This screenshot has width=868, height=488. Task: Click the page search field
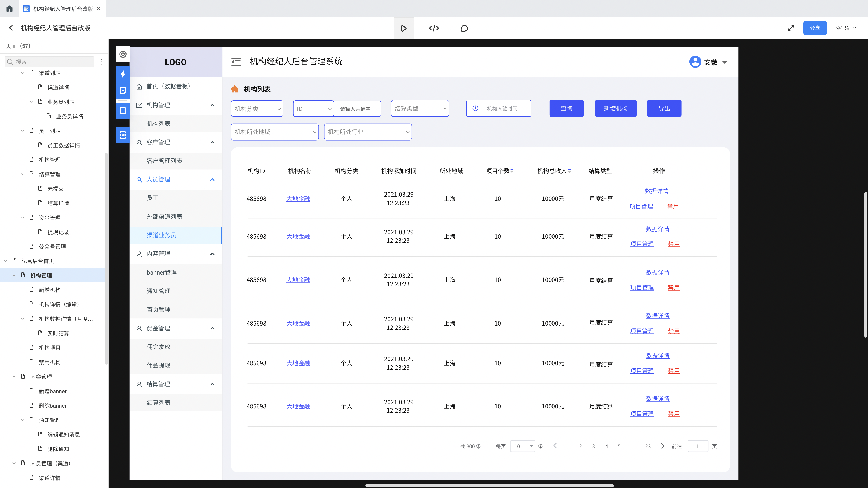[49, 62]
